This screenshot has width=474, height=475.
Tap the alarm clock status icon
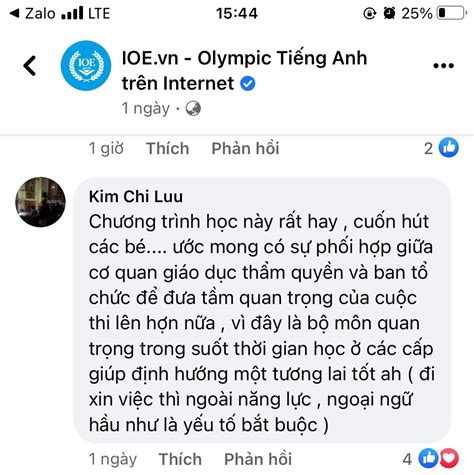(x=389, y=13)
